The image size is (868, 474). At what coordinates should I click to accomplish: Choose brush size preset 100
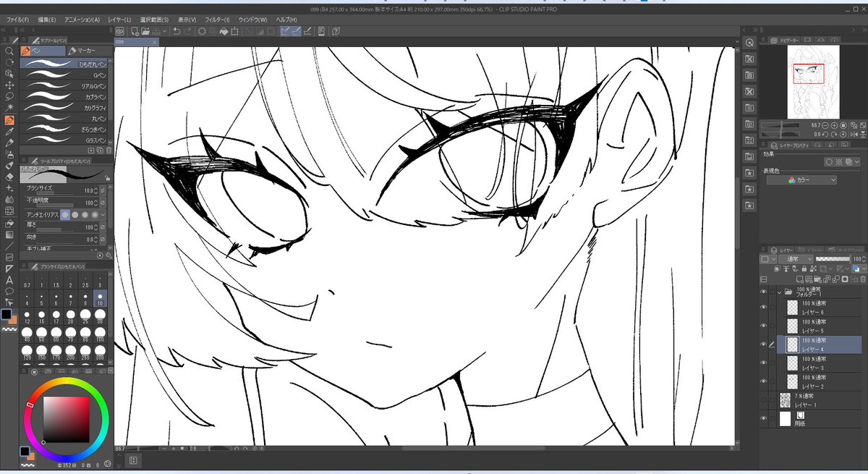pyautogui.click(x=101, y=334)
